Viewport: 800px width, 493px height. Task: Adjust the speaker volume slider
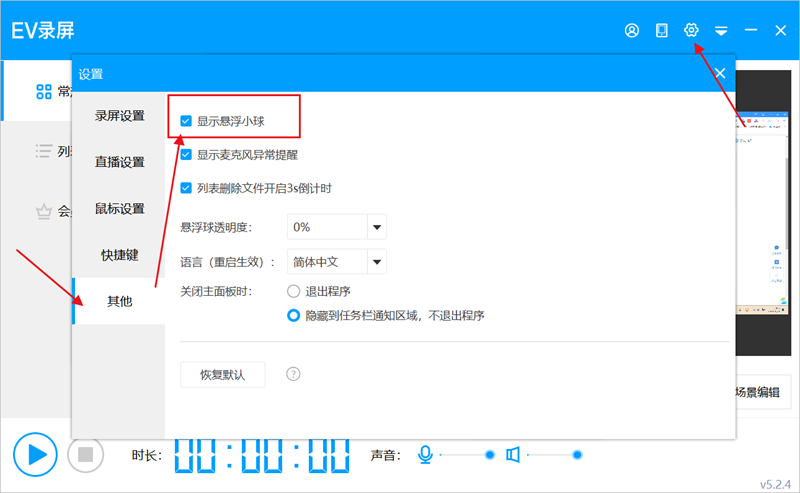pos(554,454)
